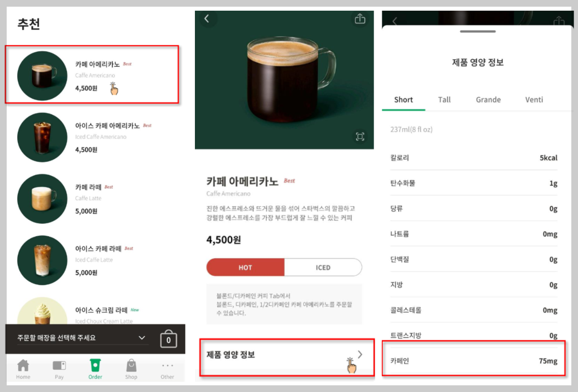Open the Other more-options icon
This screenshot has width=578, height=392.
coord(167,366)
